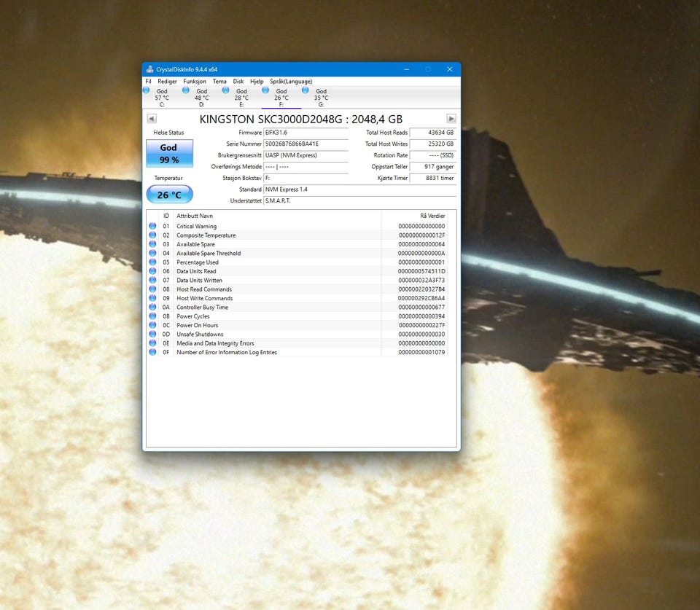The height and width of the screenshot is (610, 700).
Task: Open the Språk(Language) menu
Action: pos(291,81)
